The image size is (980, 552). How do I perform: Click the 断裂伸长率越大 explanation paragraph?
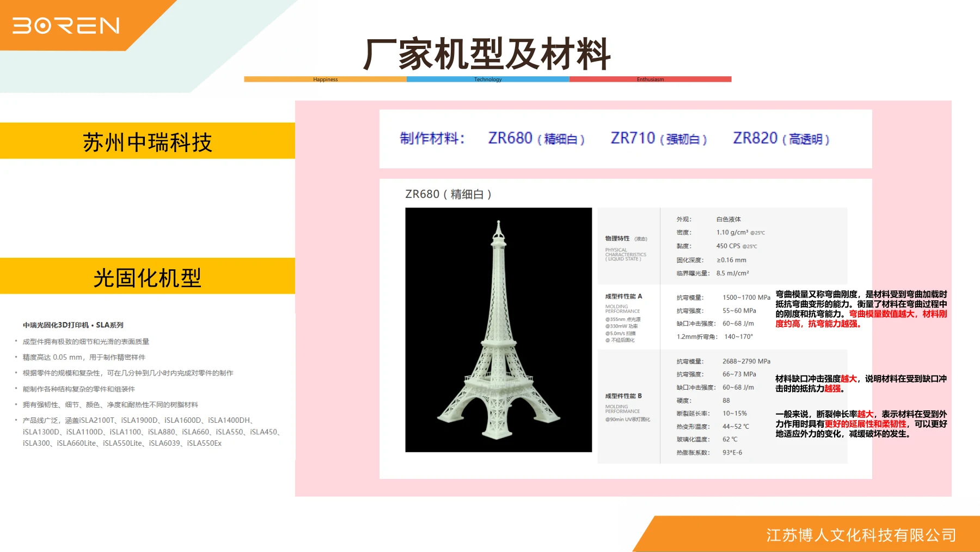tap(861, 424)
